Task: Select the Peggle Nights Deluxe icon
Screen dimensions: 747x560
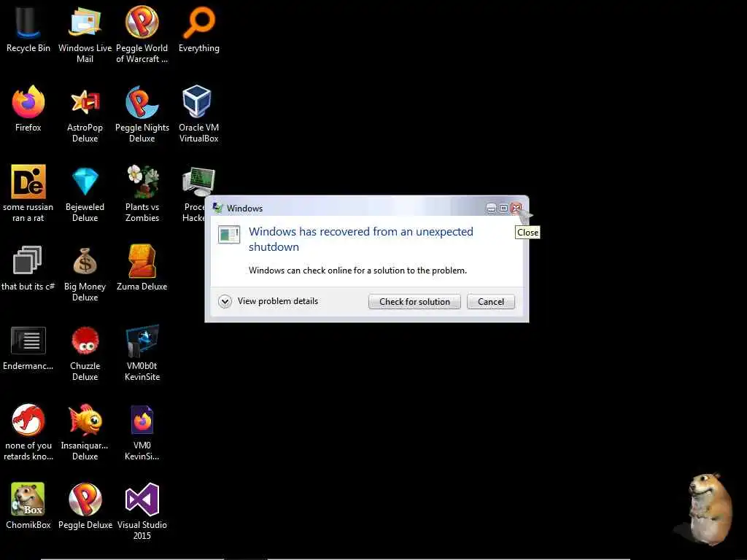Action: tap(142, 102)
